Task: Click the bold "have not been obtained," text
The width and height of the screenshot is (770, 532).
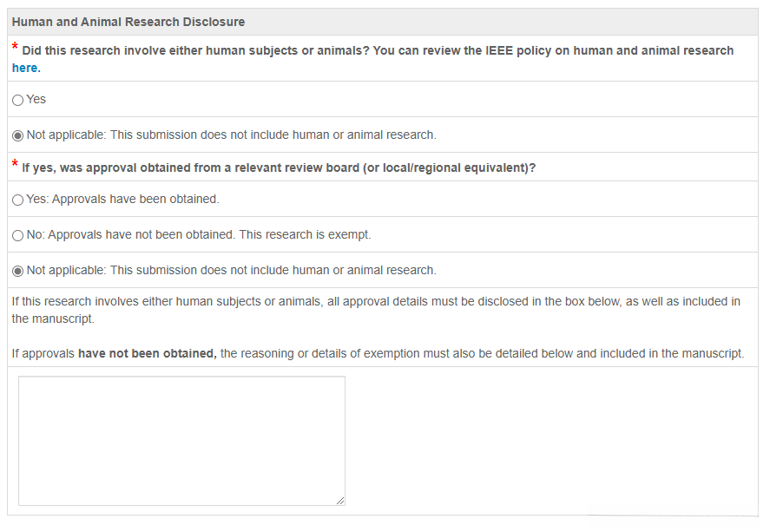Action: tap(147, 354)
